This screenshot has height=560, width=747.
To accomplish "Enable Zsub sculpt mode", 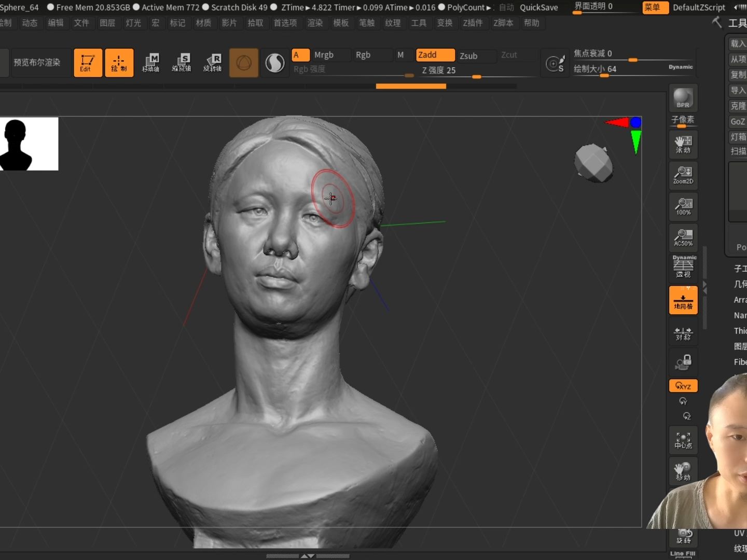I will [477, 56].
